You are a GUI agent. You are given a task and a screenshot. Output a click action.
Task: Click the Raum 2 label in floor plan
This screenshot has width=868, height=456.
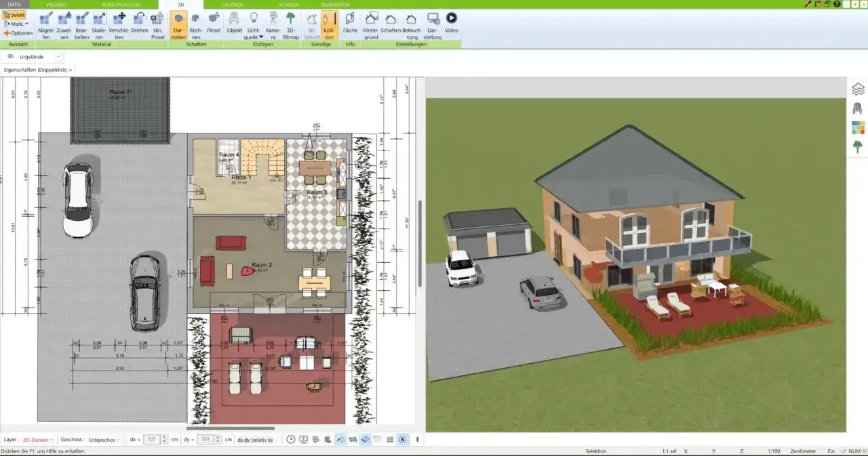click(x=262, y=265)
